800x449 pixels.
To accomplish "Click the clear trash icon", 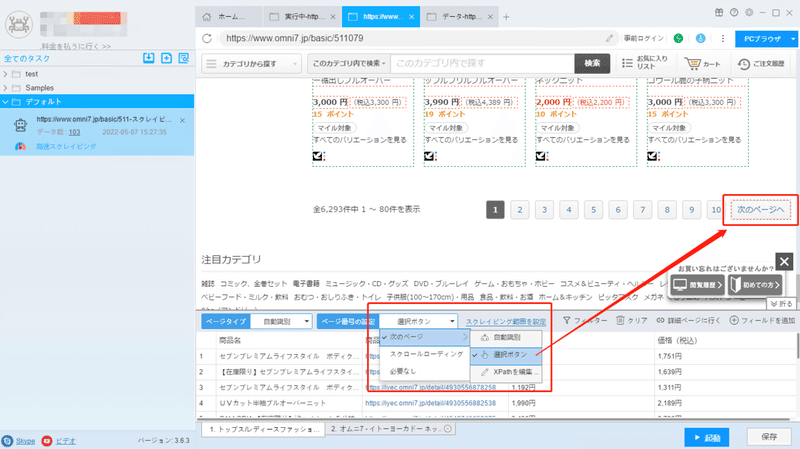I will [620, 320].
